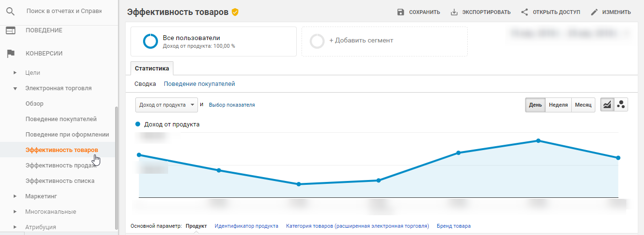The image size is (644, 235).
Task: Click the verified shield icon beside title
Action: point(235,12)
